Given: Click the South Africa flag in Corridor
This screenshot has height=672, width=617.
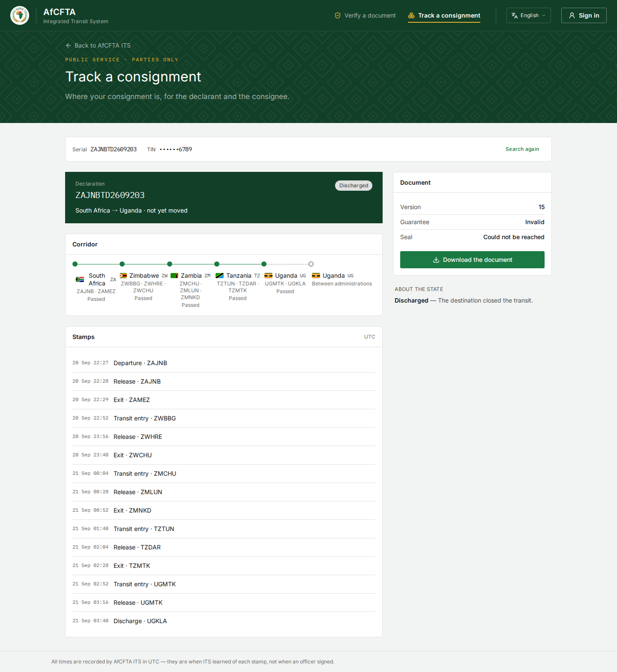Looking at the screenshot, I should (x=80, y=279).
